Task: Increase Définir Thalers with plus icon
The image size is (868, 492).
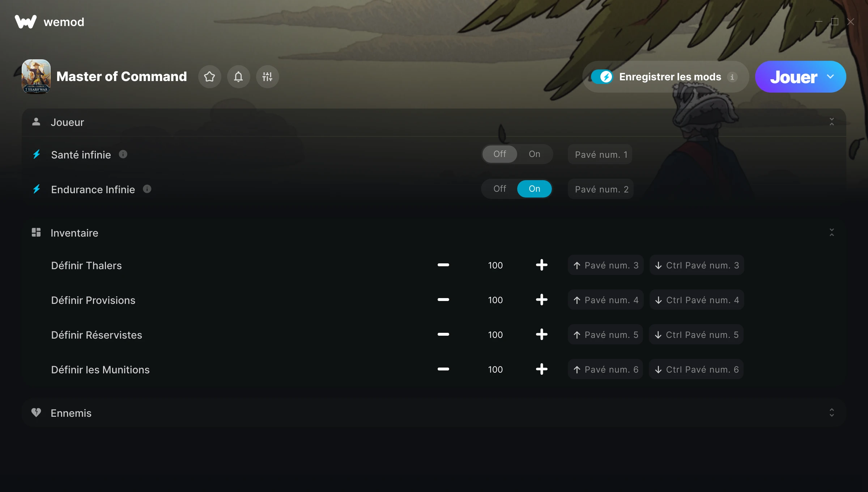Action: click(541, 265)
